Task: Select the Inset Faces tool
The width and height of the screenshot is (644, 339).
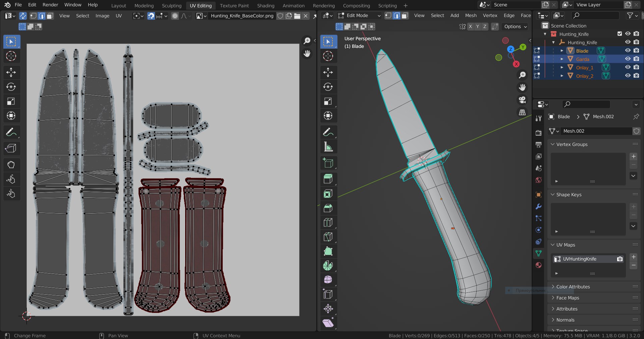Action: click(328, 194)
